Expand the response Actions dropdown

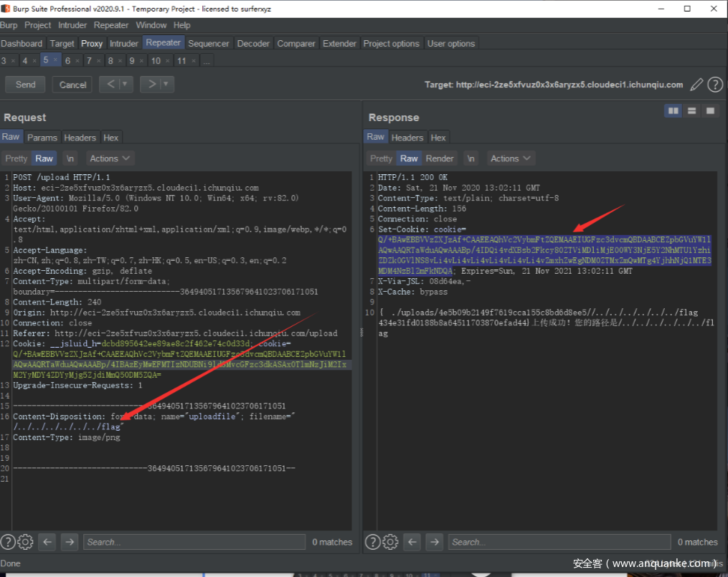pos(511,158)
